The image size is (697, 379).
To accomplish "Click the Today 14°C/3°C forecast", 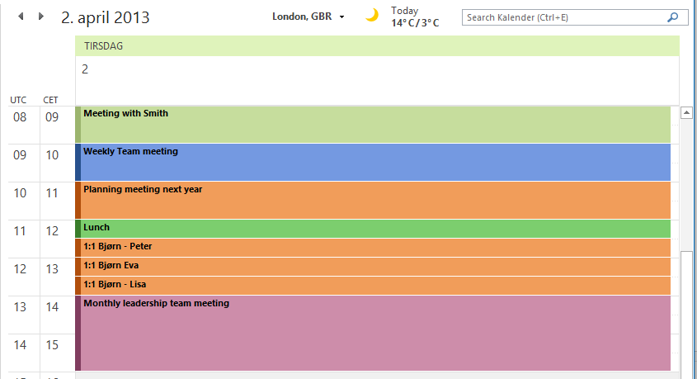I will 415,17.
